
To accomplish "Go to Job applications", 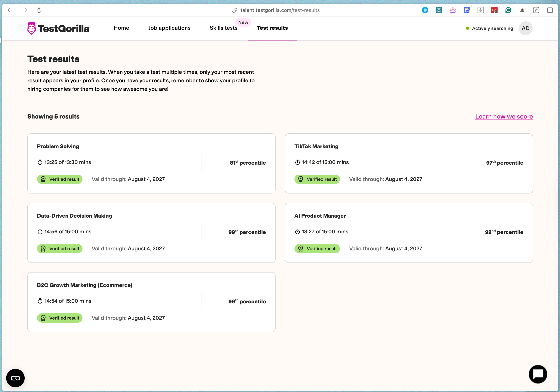I will [x=169, y=28].
